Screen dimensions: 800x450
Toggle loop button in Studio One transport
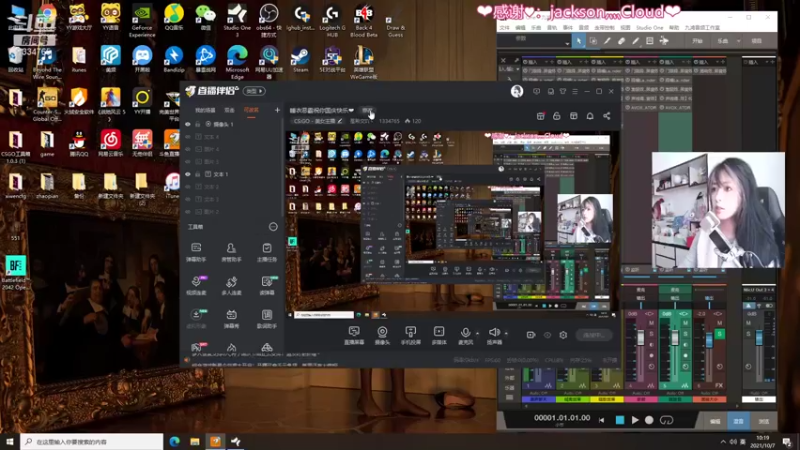coord(666,420)
